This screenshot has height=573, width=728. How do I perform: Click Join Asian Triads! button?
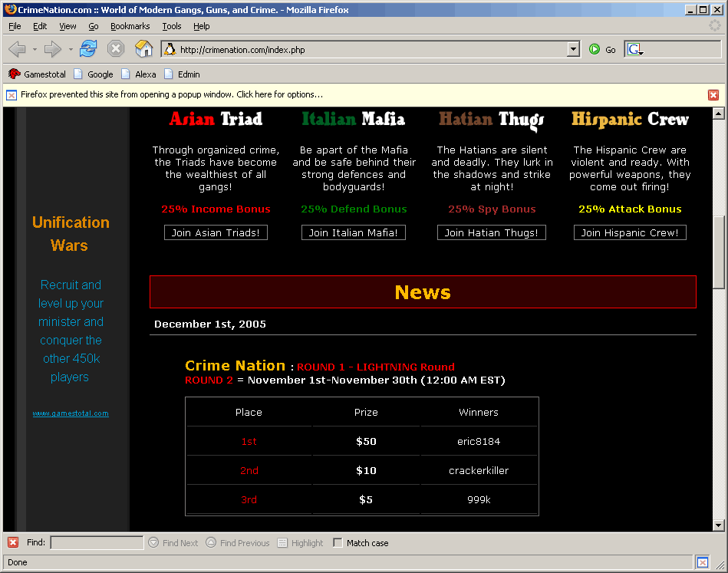(x=216, y=232)
